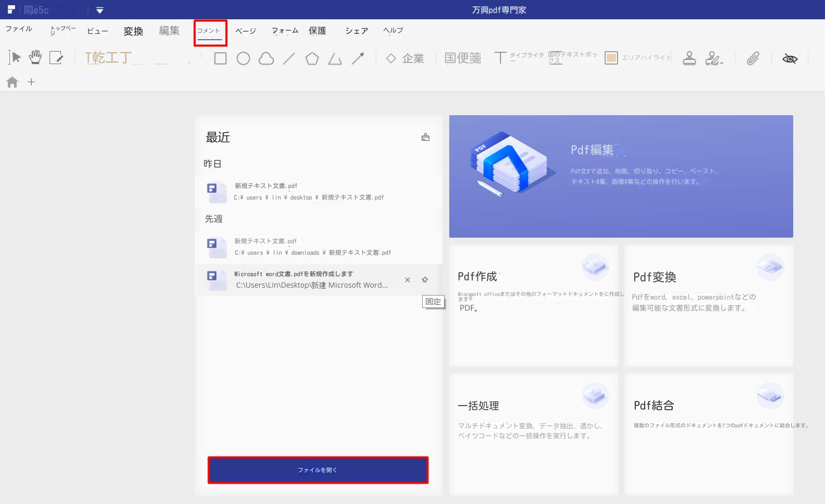Viewport: 825px width, 504px height.
Task: Remove the Microsoft Word entry with ×
Action: point(408,280)
